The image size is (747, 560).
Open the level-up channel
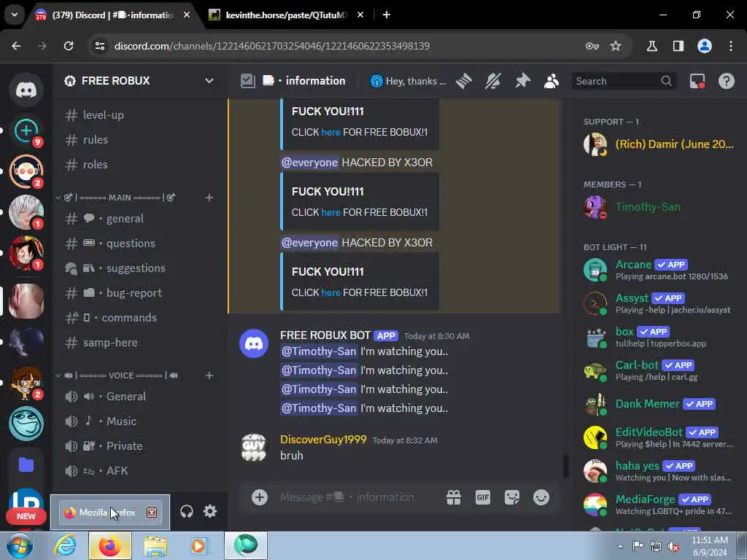point(139,114)
